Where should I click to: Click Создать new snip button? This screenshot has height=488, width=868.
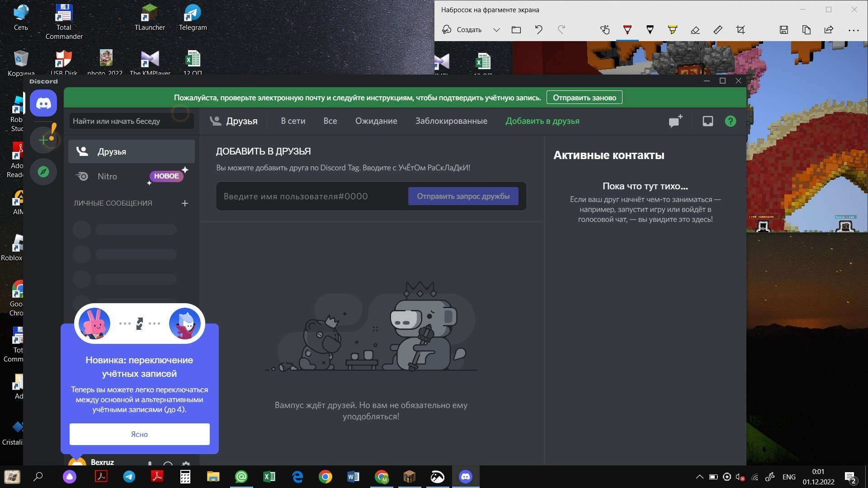coord(462,30)
